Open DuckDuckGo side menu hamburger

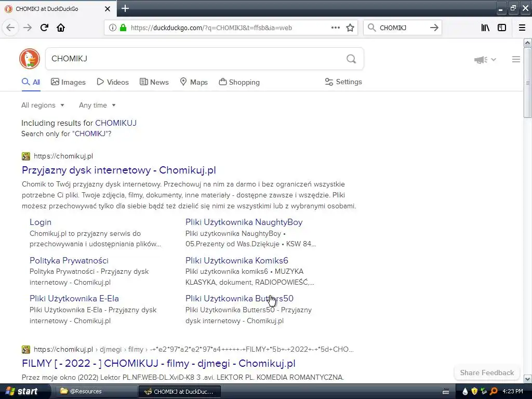tap(516, 59)
